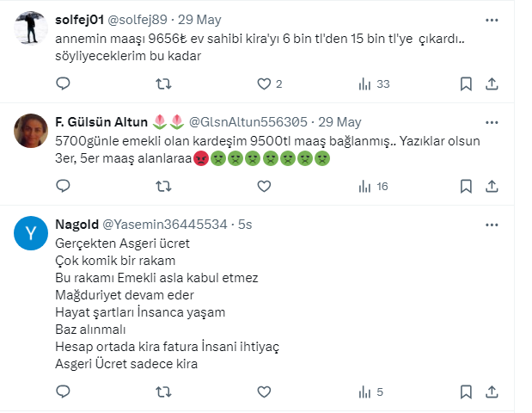Open more menu on Gülsün Altun's tweet
The image size is (532, 413).
(x=491, y=121)
